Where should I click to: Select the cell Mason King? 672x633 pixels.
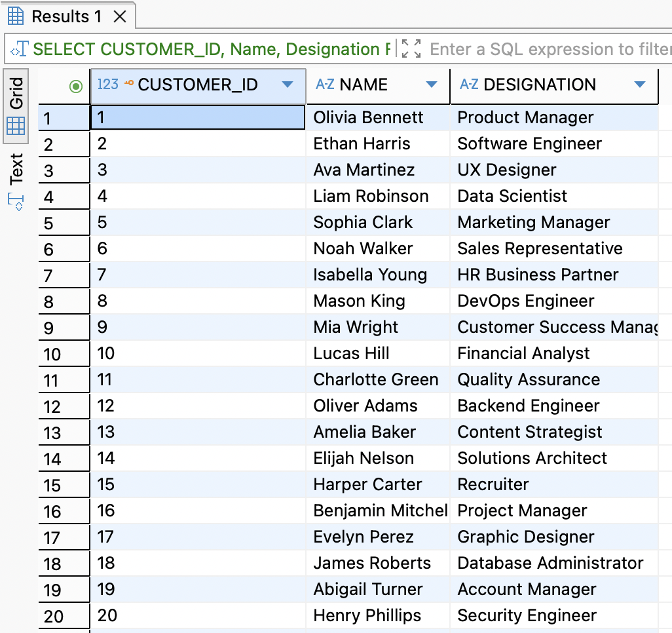click(x=378, y=301)
